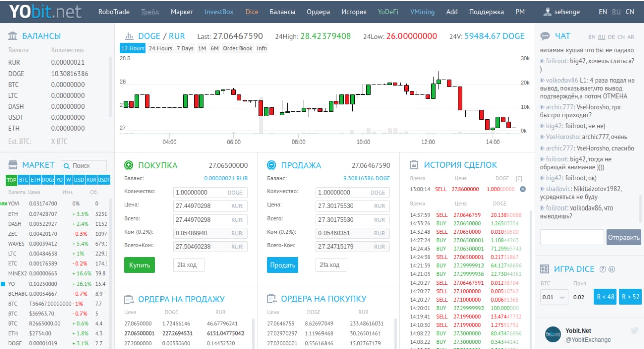Open RoboTrade in the top menu
Image resolution: width=644 pixels, height=349 pixels.
[x=114, y=12]
